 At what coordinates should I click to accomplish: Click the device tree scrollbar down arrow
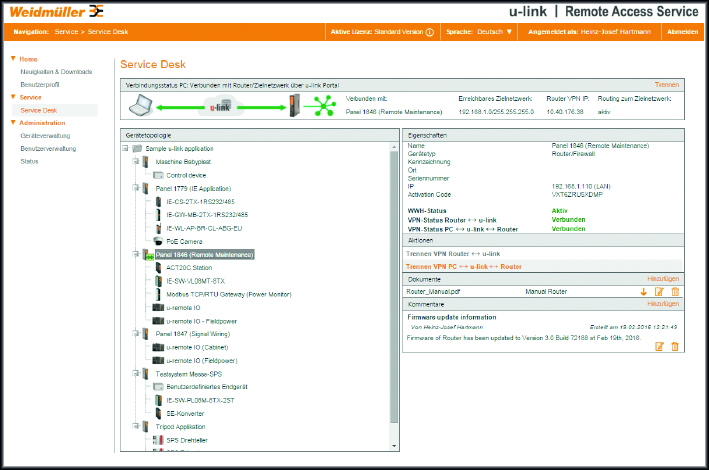[x=394, y=446]
